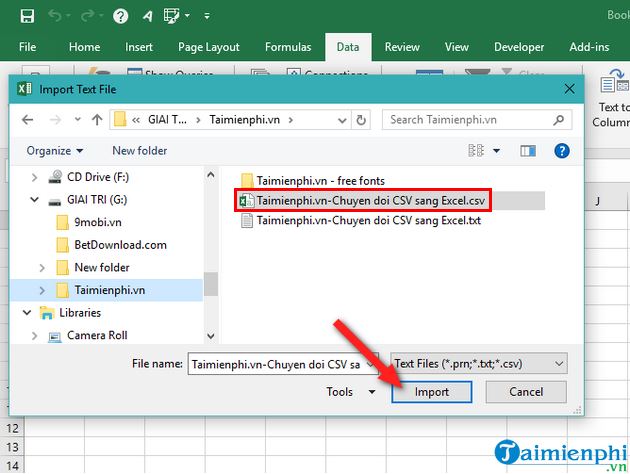The height and width of the screenshot is (474, 630).
Task: Open the Organize menu
Action: (55, 151)
